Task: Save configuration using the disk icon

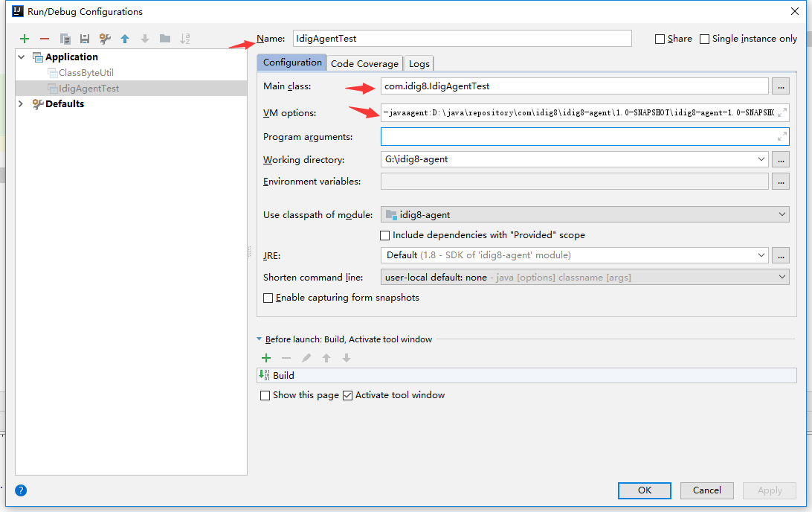Action: (85, 39)
